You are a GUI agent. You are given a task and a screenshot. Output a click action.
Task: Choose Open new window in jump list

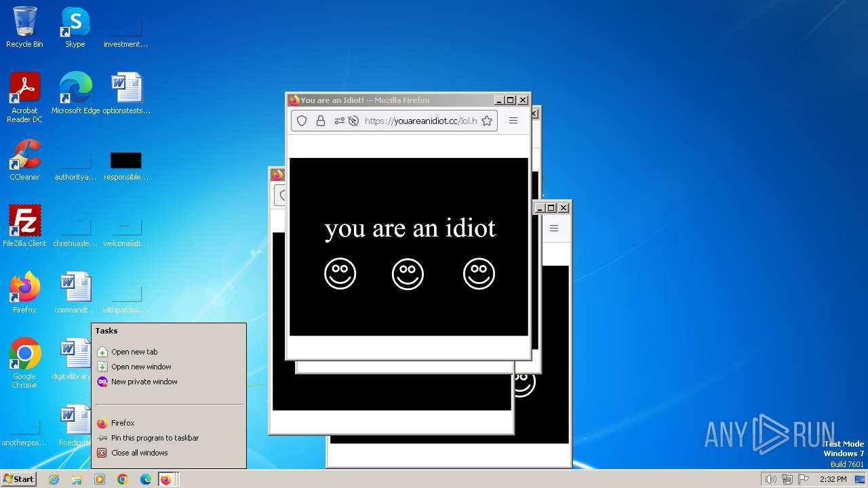point(169,367)
